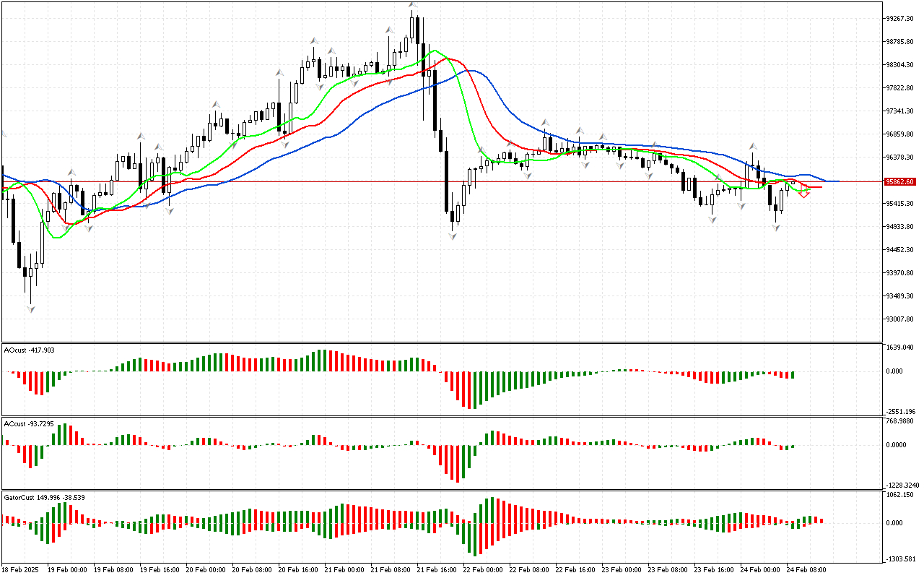This screenshot has height=578, width=924.
Task: Click the 24 Feb 08:00 time label
Action: click(x=806, y=570)
